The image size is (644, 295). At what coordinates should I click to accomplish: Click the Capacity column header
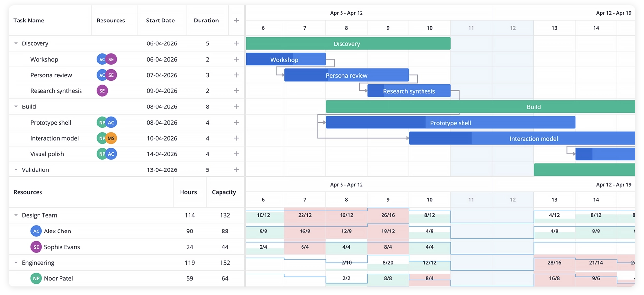[x=225, y=192]
